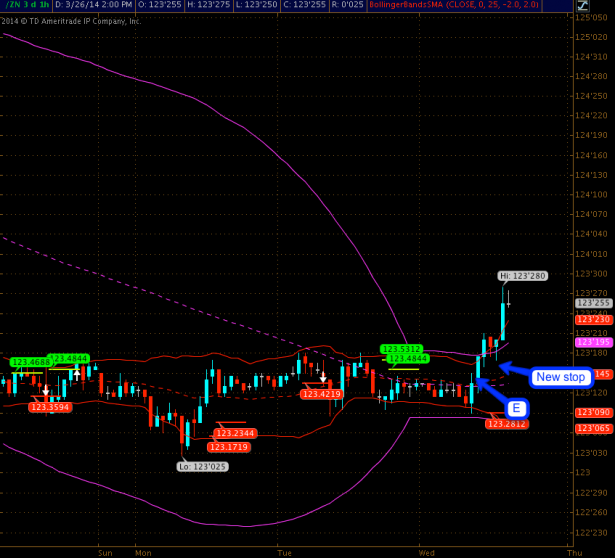Click the tall cyan candle below the Hi bubble
Viewport: 615px width, 558px height.
(x=503, y=320)
